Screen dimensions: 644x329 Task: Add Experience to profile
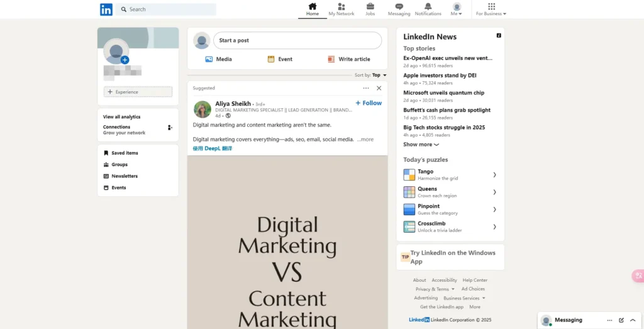pyautogui.click(x=138, y=92)
